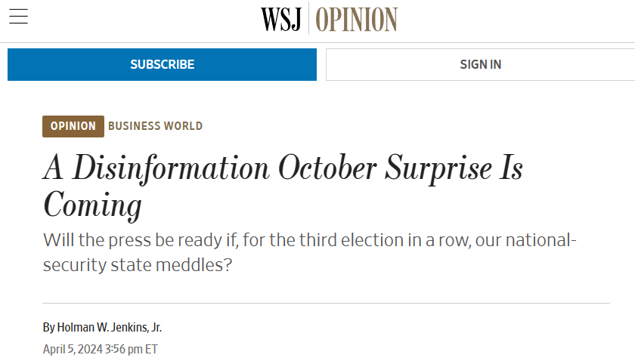Click the word "October" in the headline
This screenshot has width=635, height=364.
click(x=327, y=168)
